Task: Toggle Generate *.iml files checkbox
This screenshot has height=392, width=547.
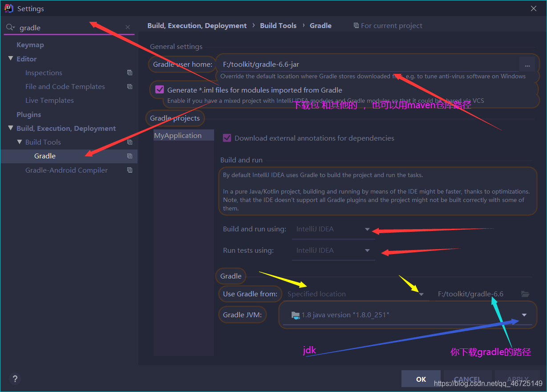Action: point(159,90)
